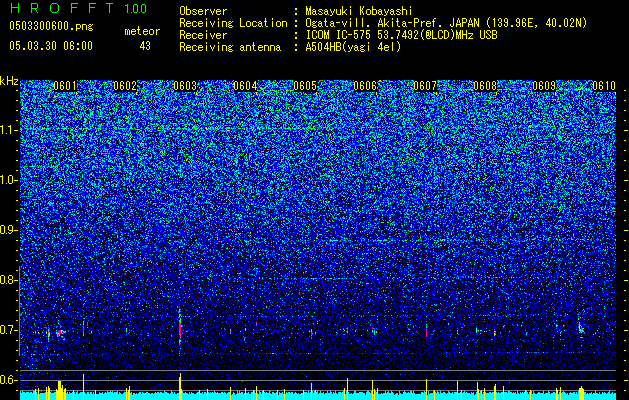Click the kHz axis unit label

tap(9, 81)
